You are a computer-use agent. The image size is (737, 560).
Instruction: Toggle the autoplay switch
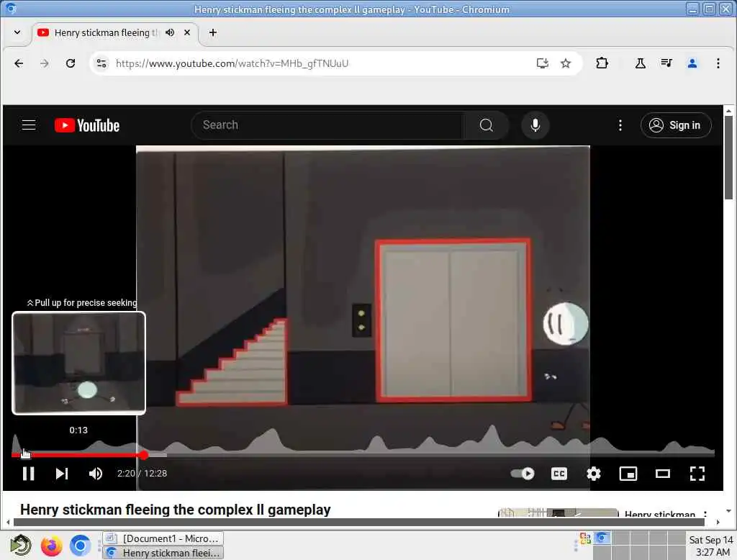point(523,474)
